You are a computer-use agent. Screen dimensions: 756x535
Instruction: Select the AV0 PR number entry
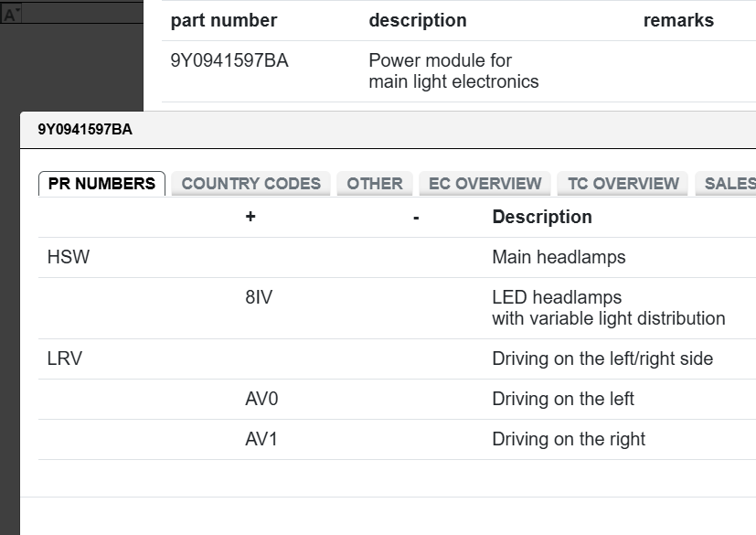[x=261, y=399]
